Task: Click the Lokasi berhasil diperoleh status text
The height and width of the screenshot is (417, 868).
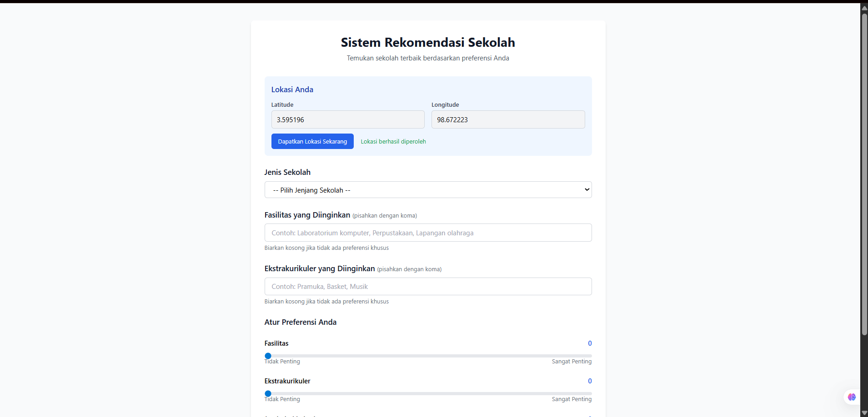Action: tap(393, 141)
